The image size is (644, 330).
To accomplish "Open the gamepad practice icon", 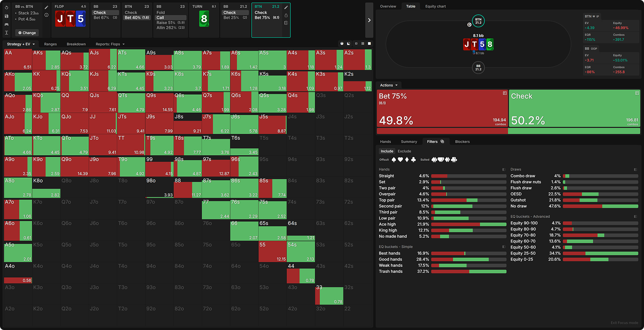I will [x=6, y=24].
